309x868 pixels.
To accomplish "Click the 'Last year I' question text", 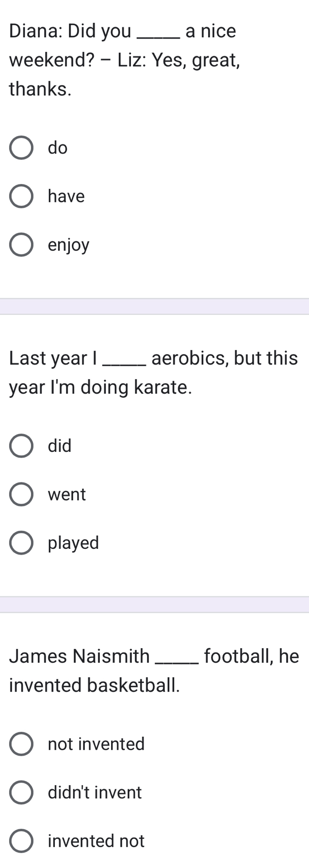I will 53,358.
